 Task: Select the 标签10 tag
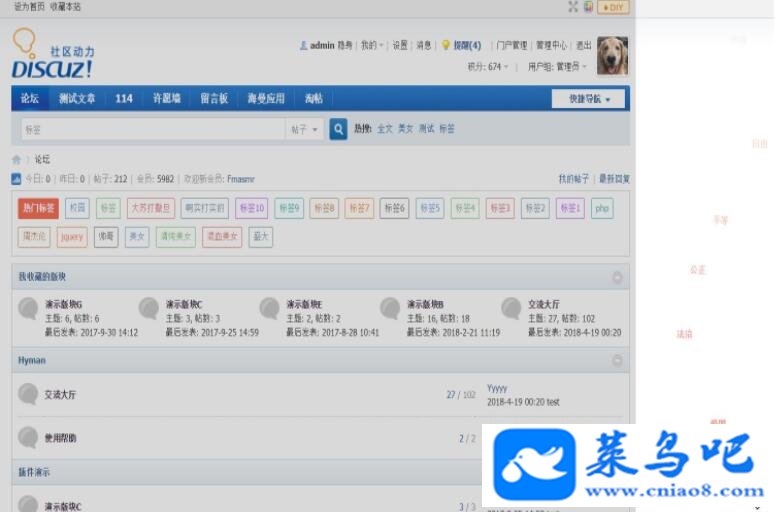[x=252, y=208]
